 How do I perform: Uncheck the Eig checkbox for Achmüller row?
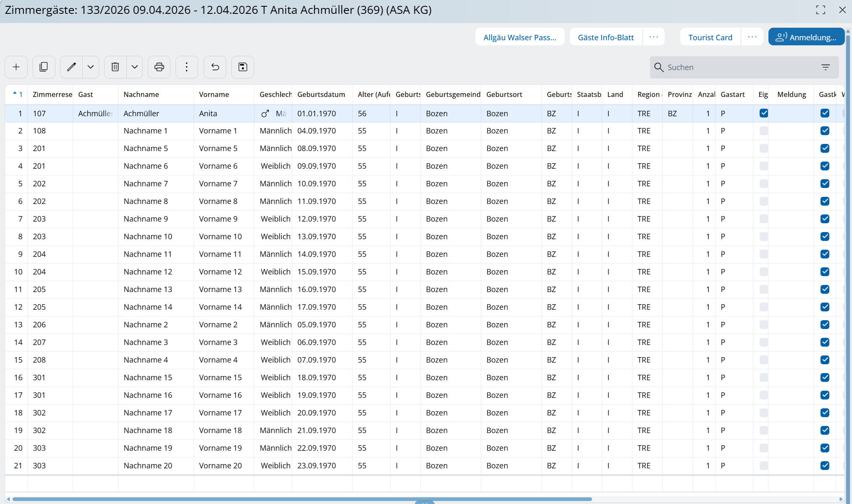tap(764, 113)
